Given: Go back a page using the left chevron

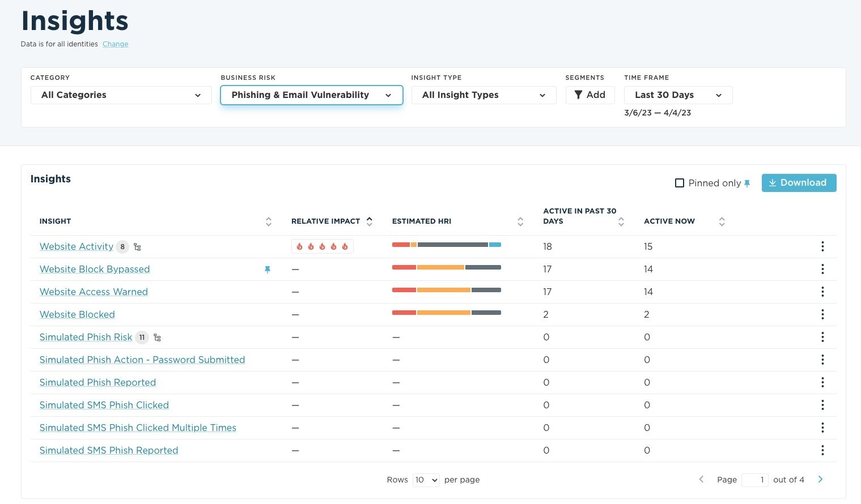Looking at the screenshot, I should click(x=701, y=479).
